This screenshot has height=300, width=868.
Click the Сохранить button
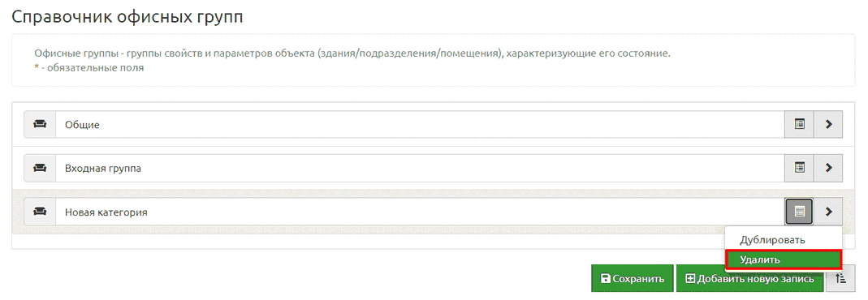tap(633, 278)
